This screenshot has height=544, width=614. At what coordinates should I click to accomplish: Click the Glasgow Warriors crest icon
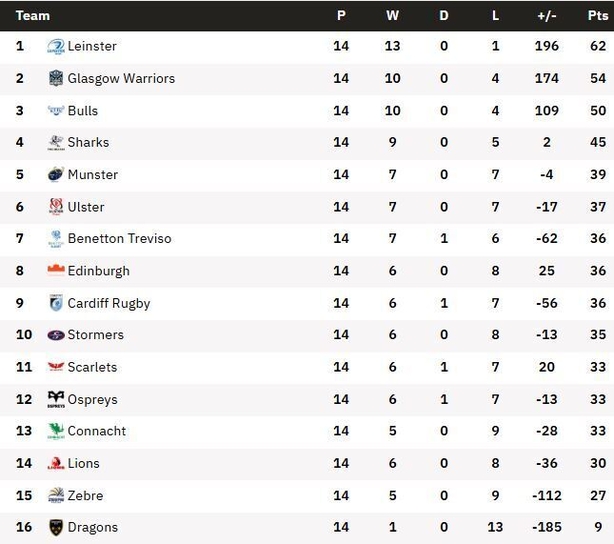pos(56,78)
